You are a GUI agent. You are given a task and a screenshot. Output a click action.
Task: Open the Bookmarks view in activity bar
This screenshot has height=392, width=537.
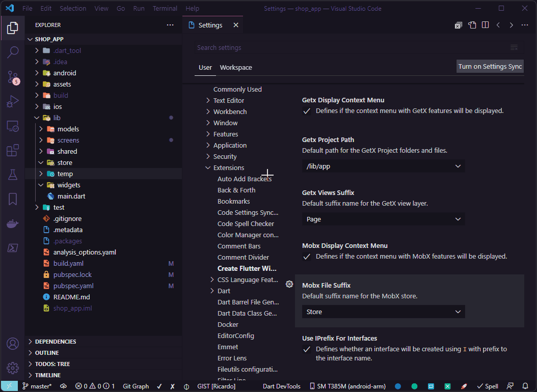13,199
